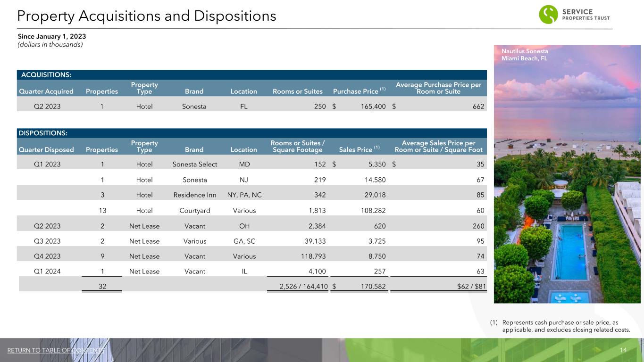
Task: Click the Courtyard brand cell
Action: coord(194,210)
